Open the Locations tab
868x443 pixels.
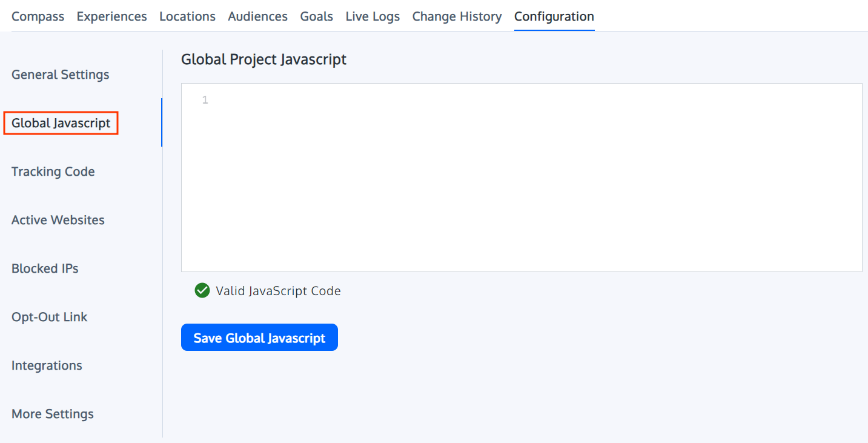187,16
